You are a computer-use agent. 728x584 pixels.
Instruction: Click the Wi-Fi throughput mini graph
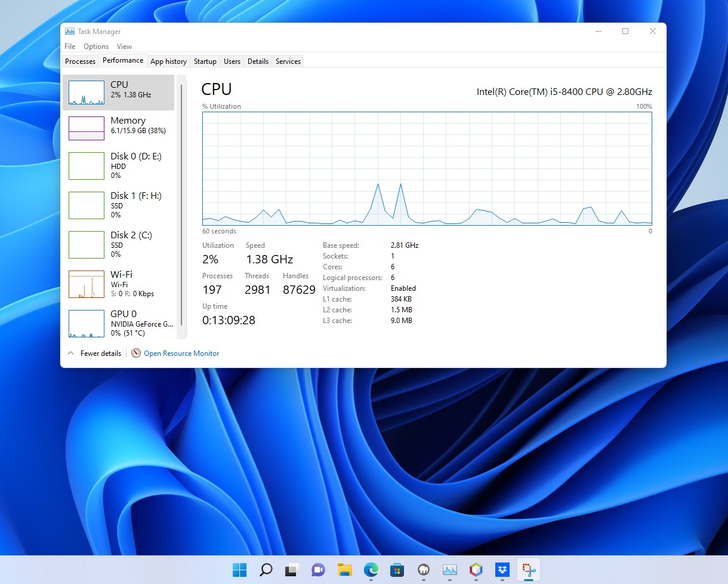(87, 284)
